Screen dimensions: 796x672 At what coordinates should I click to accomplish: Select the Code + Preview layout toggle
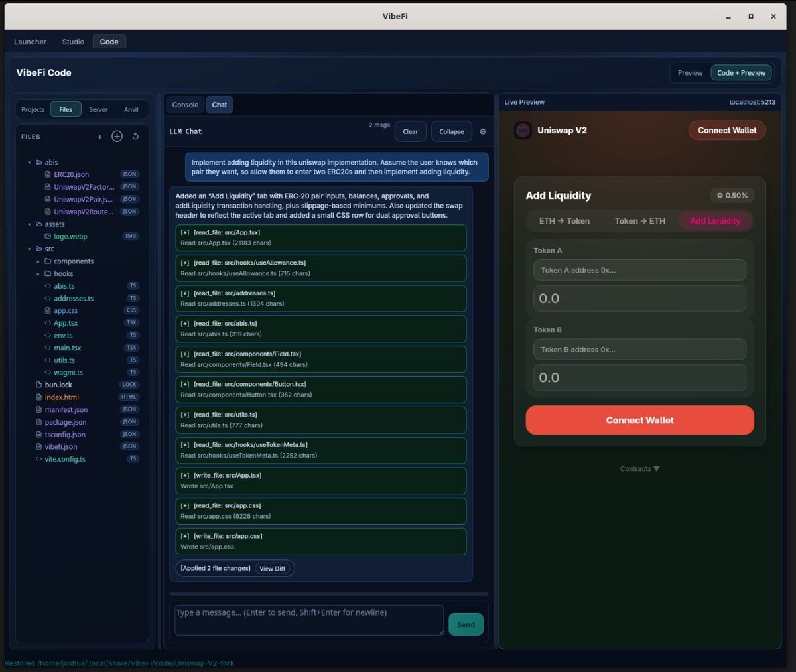(x=741, y=73)
